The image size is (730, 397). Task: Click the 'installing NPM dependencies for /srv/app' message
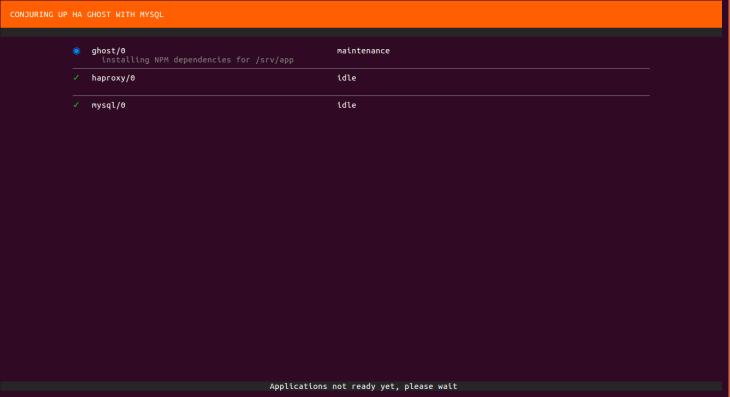coord(197,60)
